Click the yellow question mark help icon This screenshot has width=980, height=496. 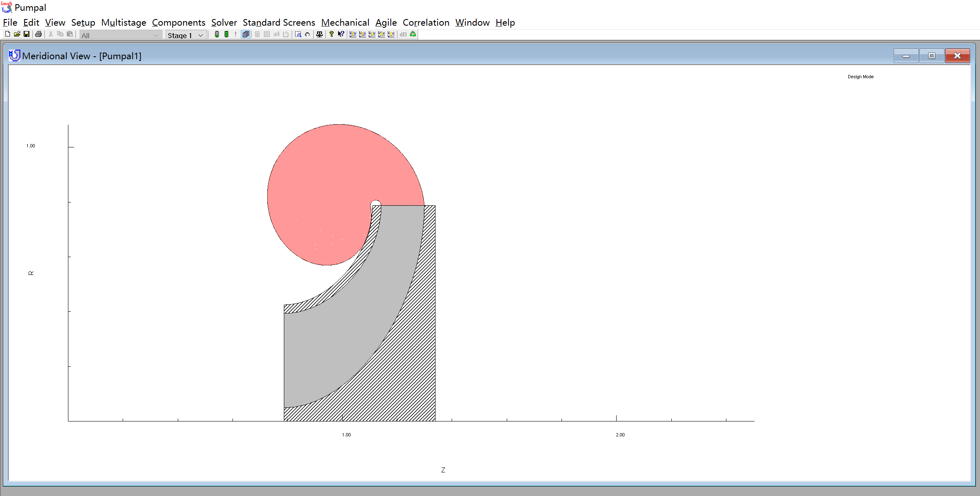(x=331, y=34)
